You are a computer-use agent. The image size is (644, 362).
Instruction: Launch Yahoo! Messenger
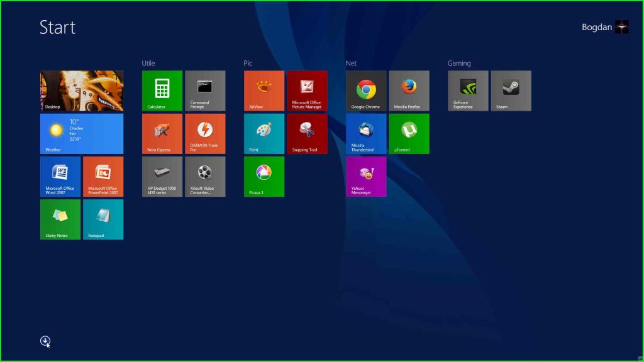[366, 177]
